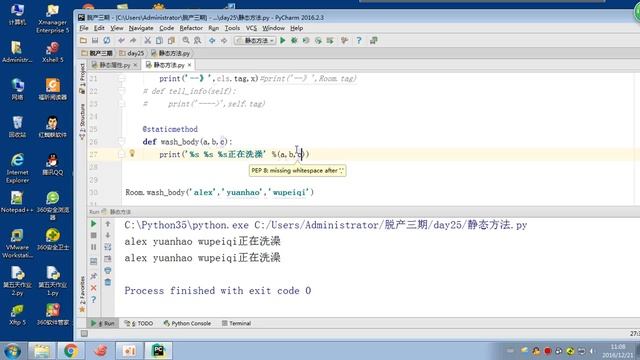Screen dimensions: 640x360
Task: Click the Stop square icon in Run panel
Action: click(93, 236)
